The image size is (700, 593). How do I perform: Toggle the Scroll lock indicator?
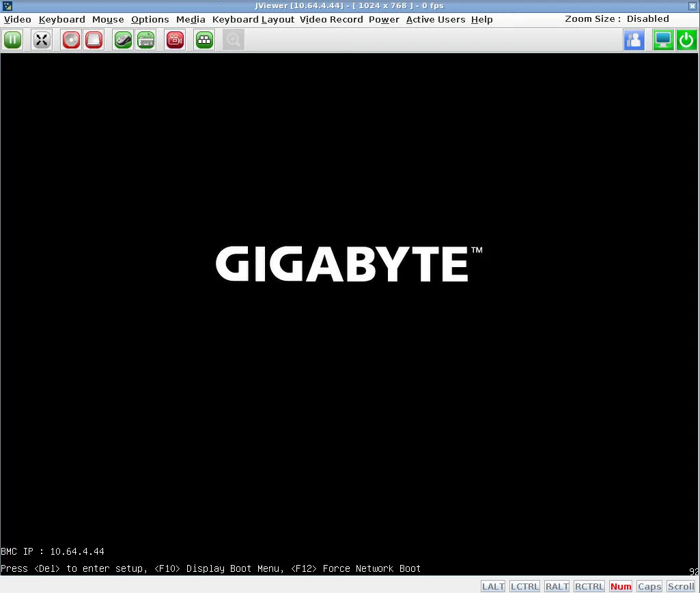(x=682, y=586)
